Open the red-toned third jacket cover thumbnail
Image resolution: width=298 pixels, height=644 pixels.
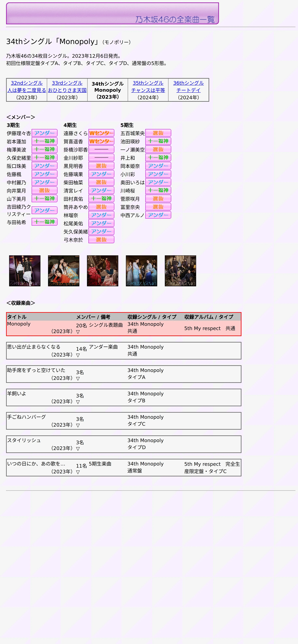click(103, 271)
